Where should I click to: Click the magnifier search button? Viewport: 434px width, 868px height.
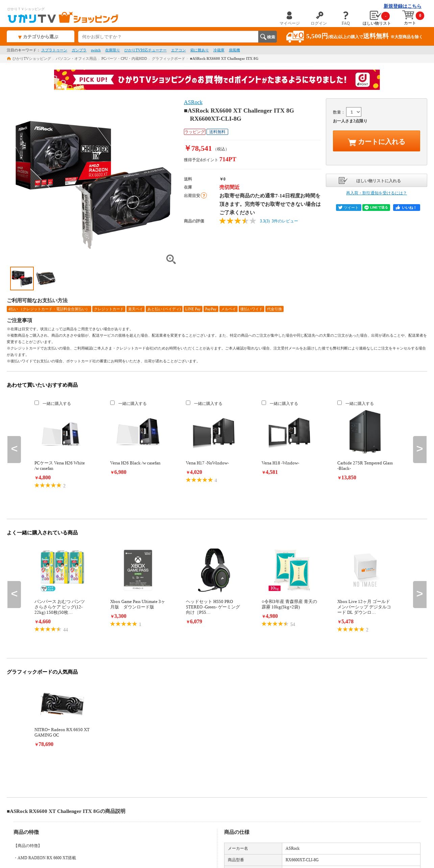[267, 37]
